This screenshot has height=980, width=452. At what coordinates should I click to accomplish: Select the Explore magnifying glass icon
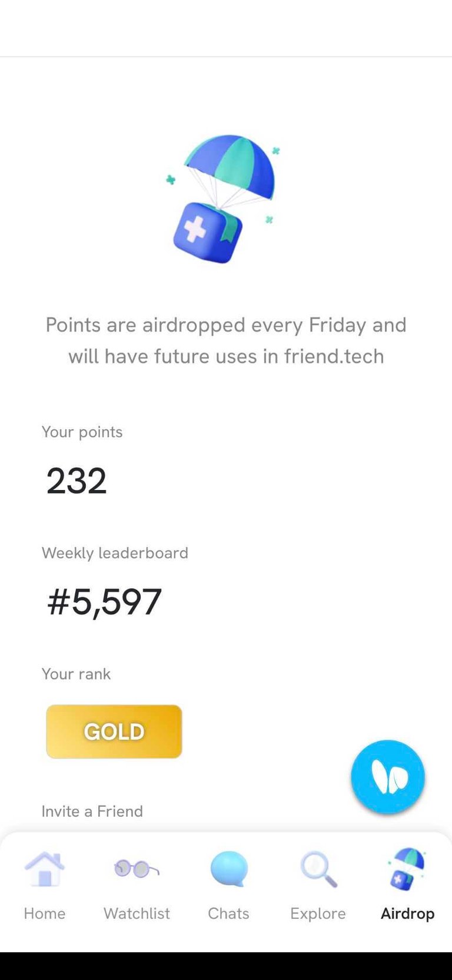[x=318, y=869]
